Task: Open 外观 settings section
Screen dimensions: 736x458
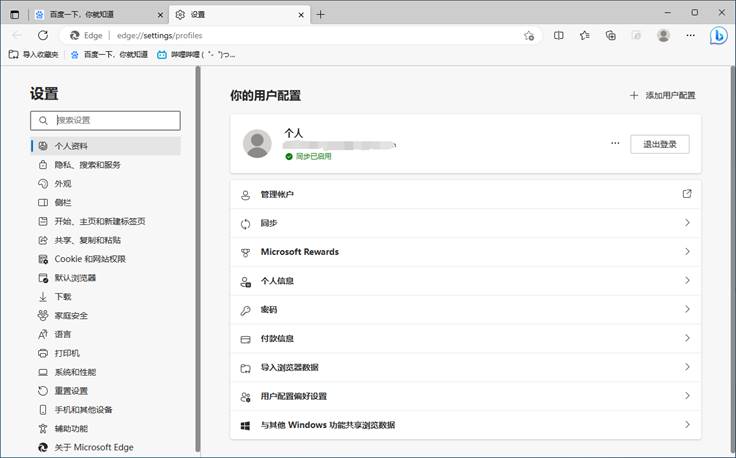Action: tap(62, 184)
